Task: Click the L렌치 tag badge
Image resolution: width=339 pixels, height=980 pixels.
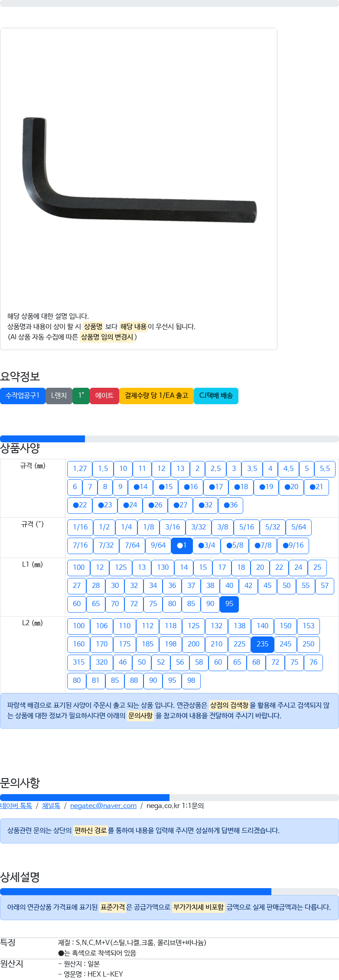Action: tap(59, 396)
